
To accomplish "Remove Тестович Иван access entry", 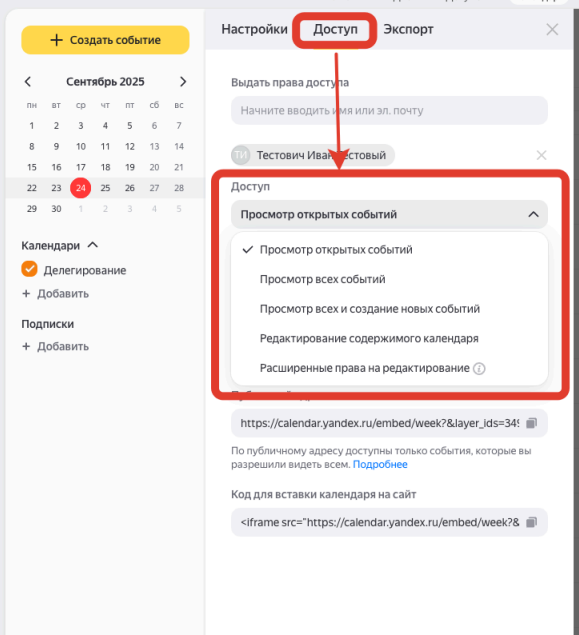I will [x=541, y=155].
